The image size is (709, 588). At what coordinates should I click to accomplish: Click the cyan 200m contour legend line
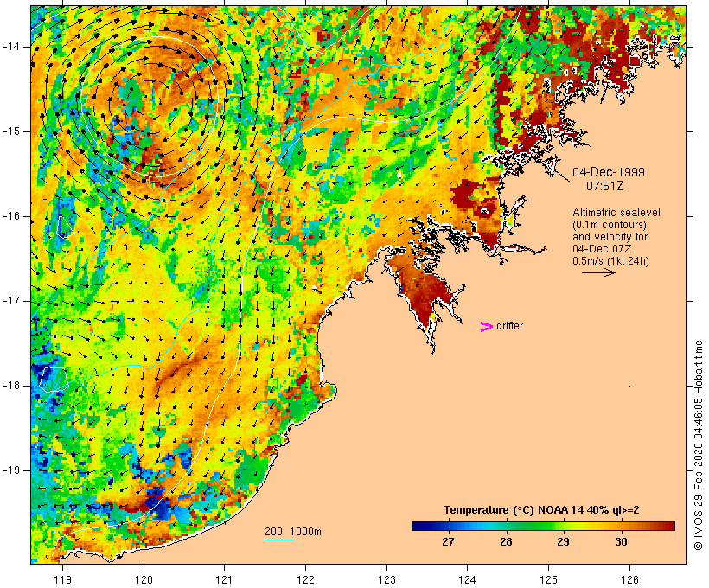279,540
